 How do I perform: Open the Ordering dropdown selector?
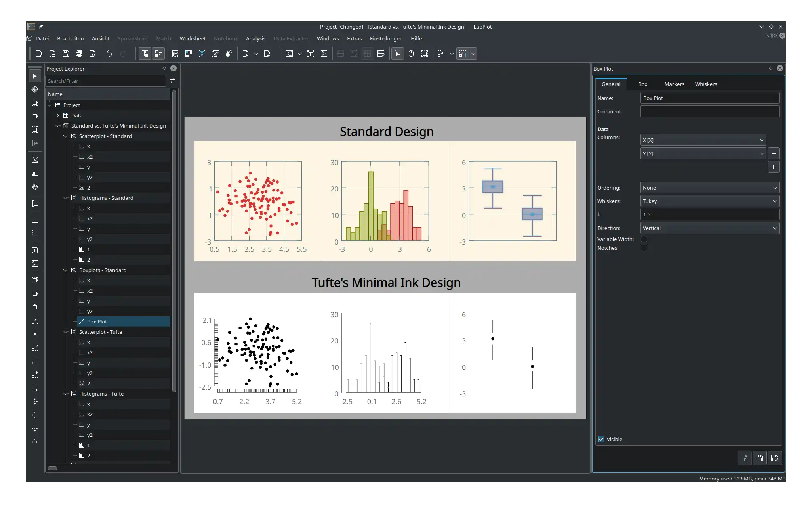coord(709,188)
